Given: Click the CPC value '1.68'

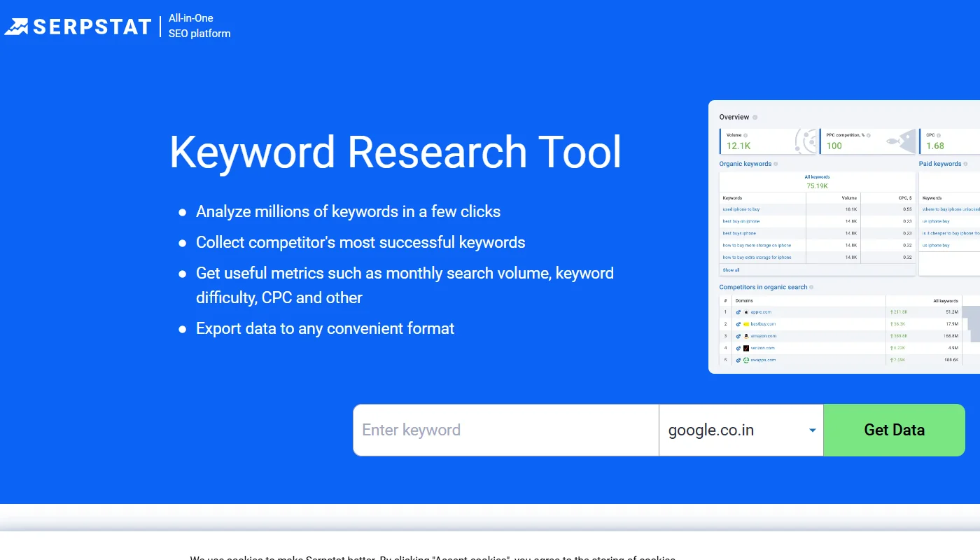Looking at the screenshot, I should pos(935,146).
